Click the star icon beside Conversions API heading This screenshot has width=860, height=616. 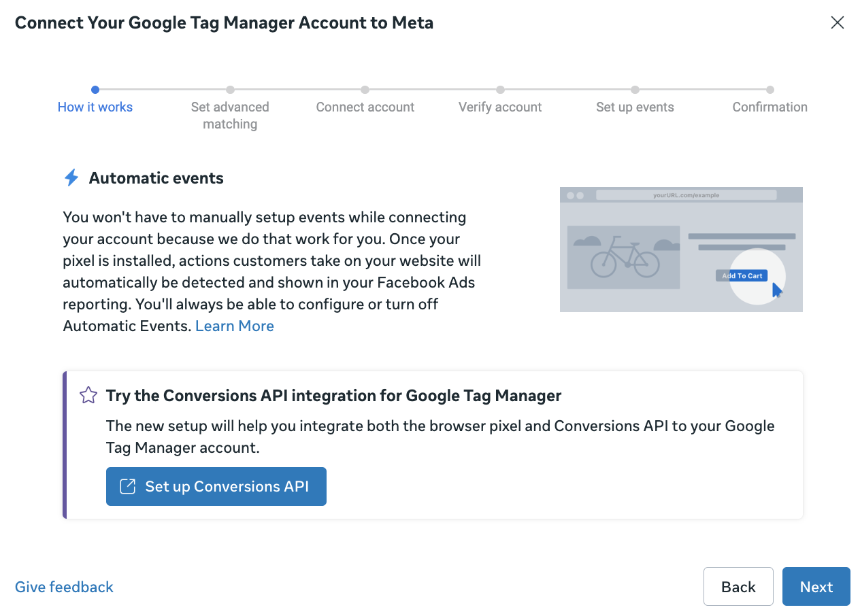point(88,395)
